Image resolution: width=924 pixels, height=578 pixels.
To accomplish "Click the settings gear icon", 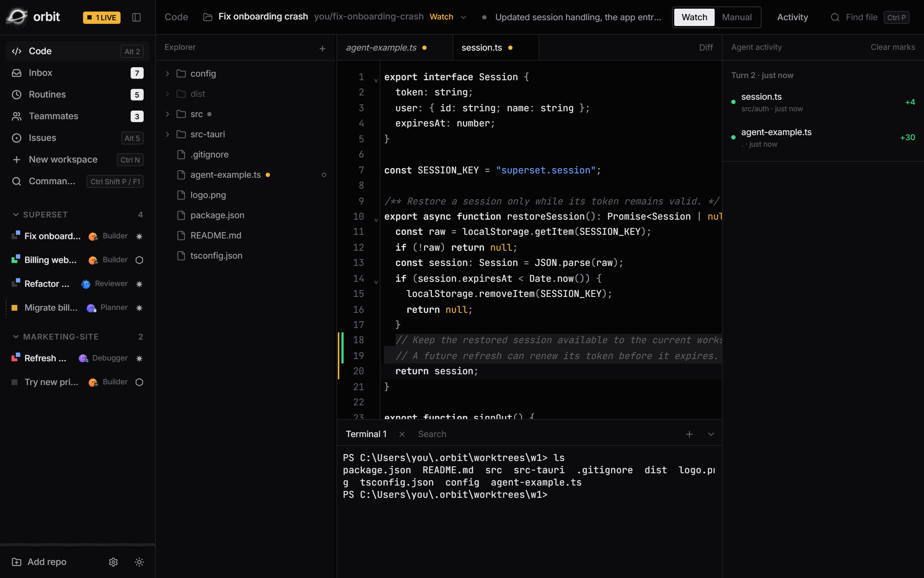I will pos(113,561).
